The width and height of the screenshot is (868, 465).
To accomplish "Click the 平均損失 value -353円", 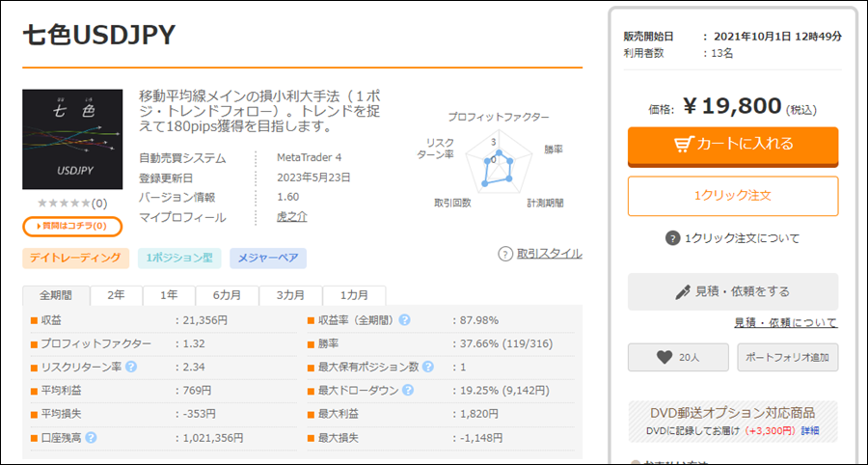I will click(x=200, y=414).
